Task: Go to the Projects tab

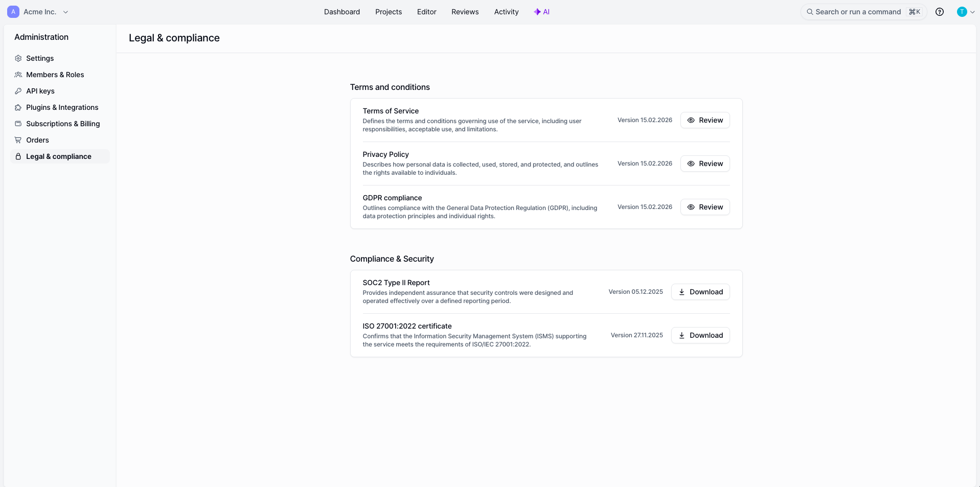Action: tap(389, 12)
